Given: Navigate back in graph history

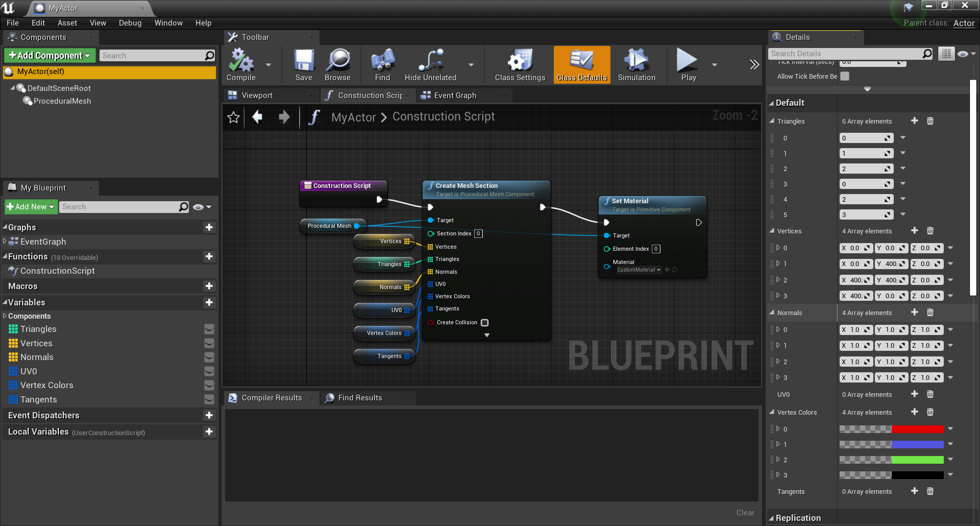Looking at the screenshot, I should point(258,117).
